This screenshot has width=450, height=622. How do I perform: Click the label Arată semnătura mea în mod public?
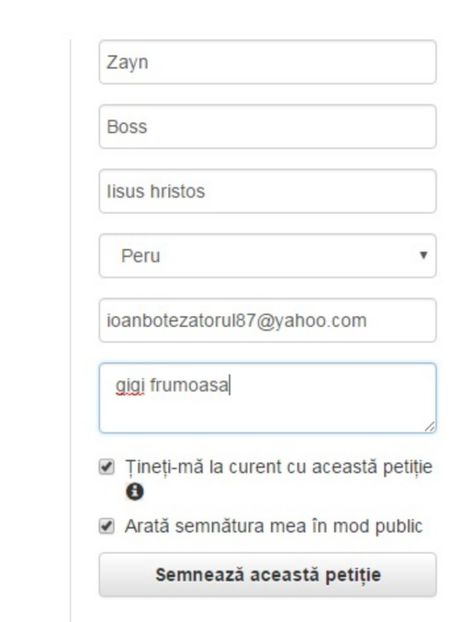[273, 526]
